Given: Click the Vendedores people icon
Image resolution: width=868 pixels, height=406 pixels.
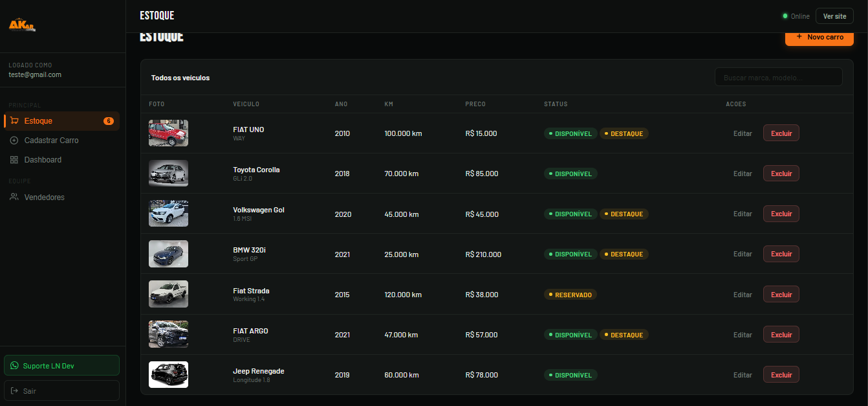Looking at the screenshot, I should 14,197.
